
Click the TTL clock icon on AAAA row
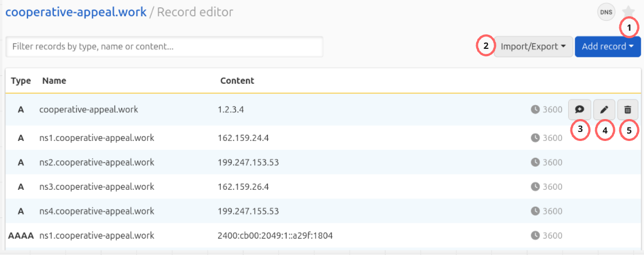point(535,235)
